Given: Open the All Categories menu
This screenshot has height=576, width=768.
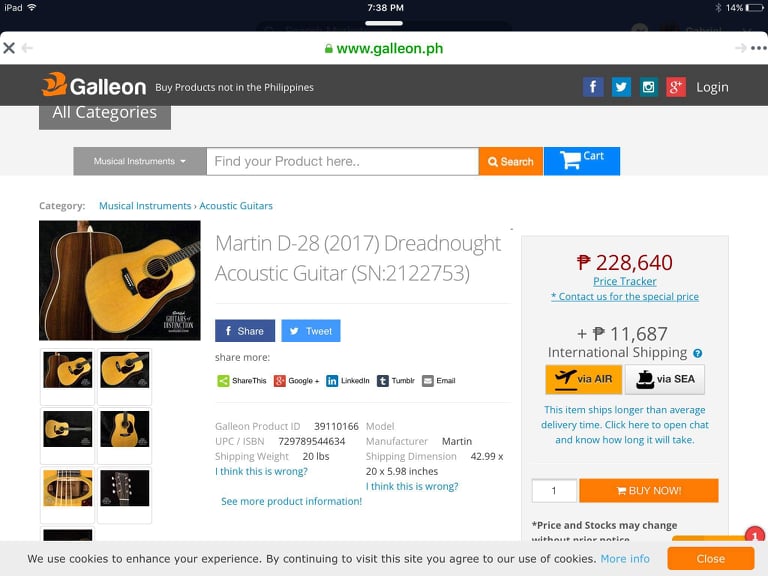Looking at the screenshot, I should click(x=105, y=113).
